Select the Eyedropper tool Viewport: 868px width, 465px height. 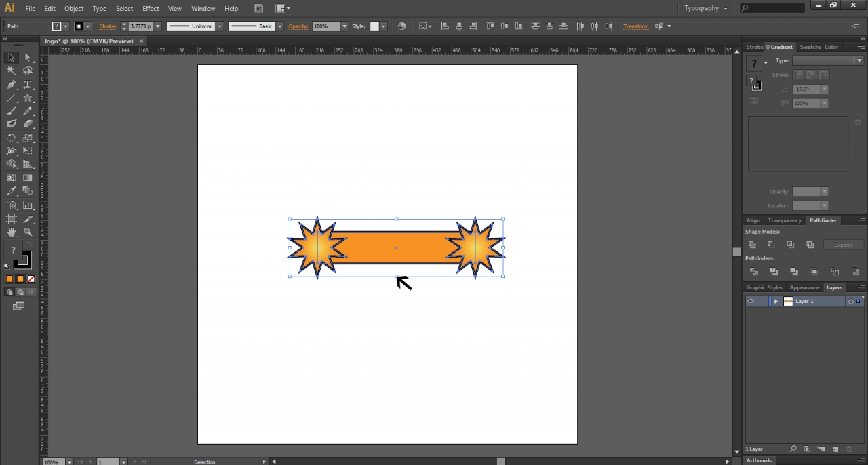click(x=12, y=191)
